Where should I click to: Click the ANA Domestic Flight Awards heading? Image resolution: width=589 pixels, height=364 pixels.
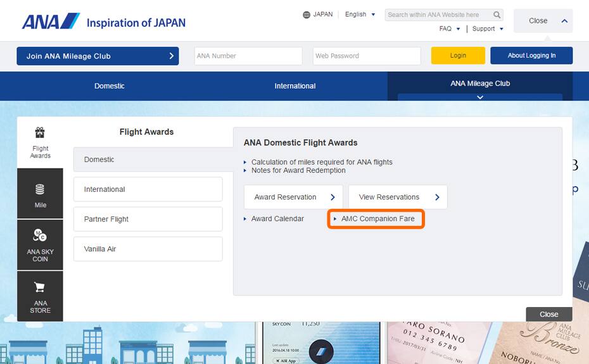click(300, 142)
